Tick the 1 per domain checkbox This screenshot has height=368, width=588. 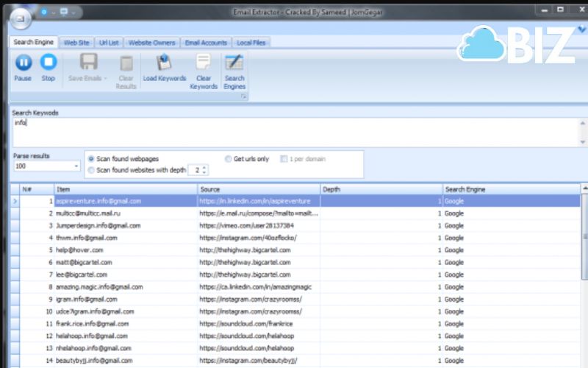(284, 159)
